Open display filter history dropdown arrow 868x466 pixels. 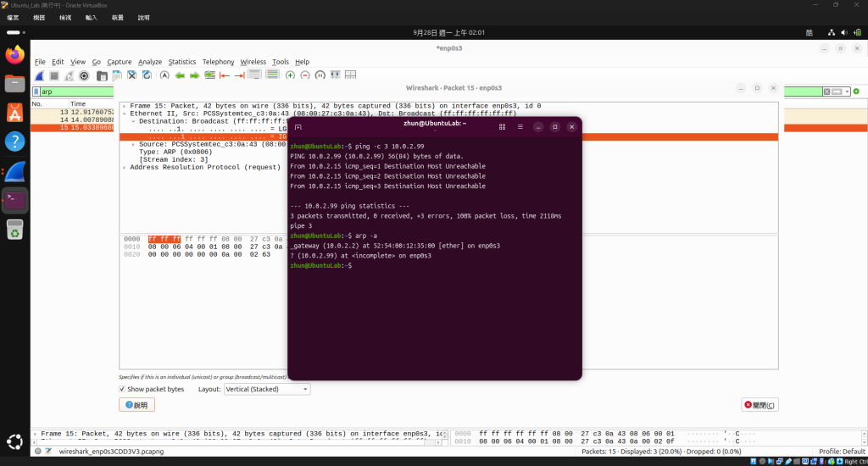click(848, 92)
